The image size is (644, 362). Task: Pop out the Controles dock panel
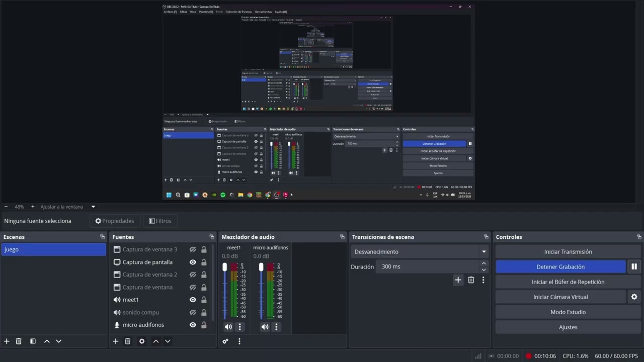[x=639, y=237]
